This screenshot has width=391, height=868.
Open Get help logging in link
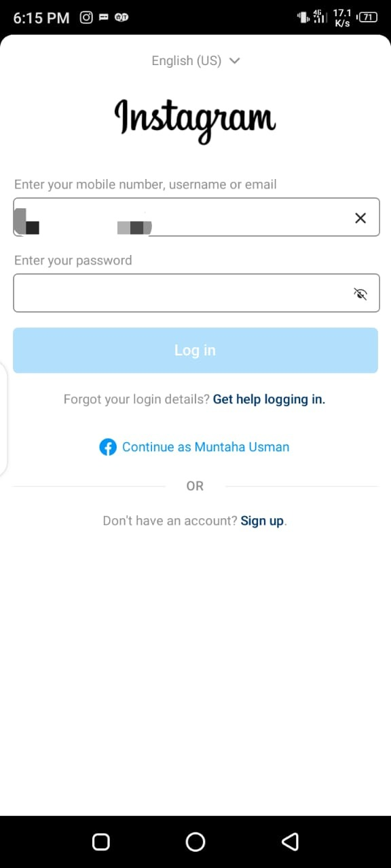point(269,399)
